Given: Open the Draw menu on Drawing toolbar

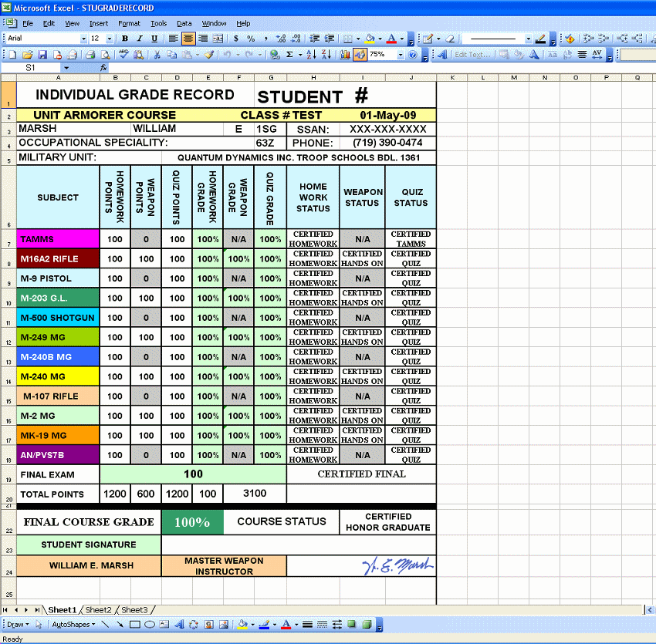Looking at the screenshot, I should 18,625.
